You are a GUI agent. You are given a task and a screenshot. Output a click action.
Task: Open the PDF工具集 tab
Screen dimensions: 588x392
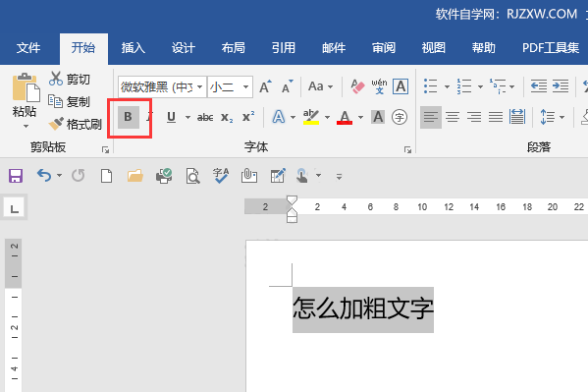point(551,48)
